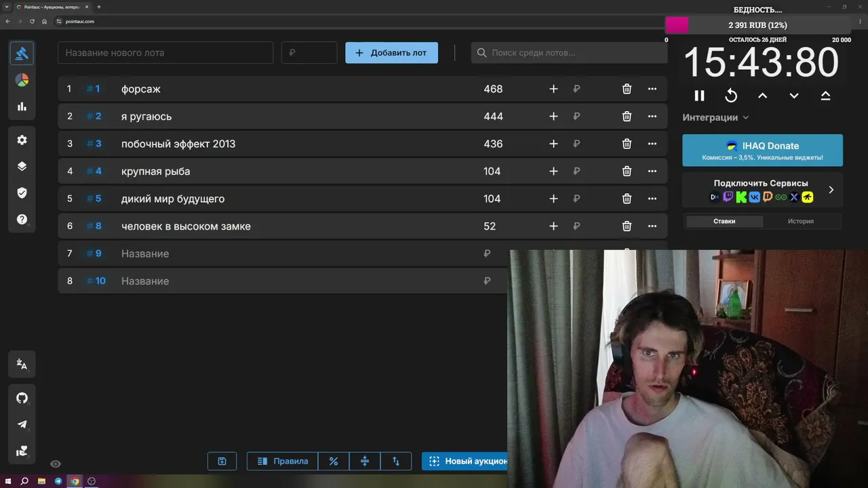
Task: Increase timer with the up chevron
Action: (x=762, y=96)
